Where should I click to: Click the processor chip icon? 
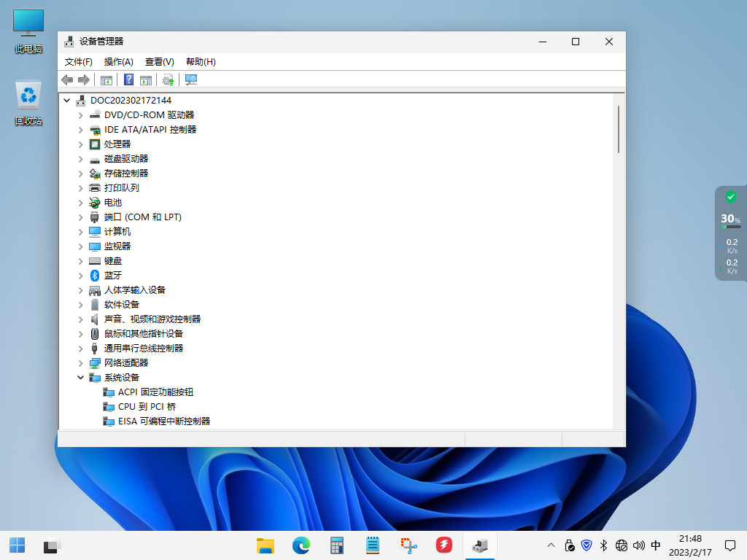[95, 144]
